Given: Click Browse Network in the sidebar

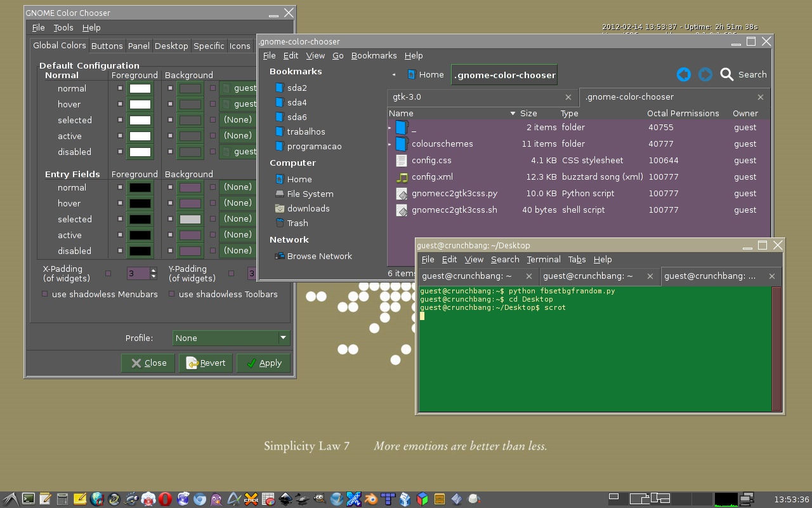Looking at the screenshot, I should pos(313,256).
